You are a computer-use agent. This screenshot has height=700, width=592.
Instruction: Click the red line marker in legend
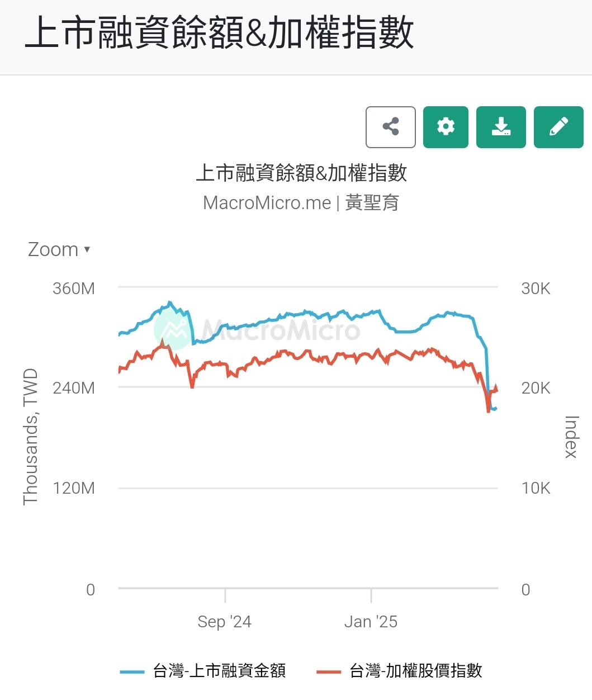pos(328,671)
